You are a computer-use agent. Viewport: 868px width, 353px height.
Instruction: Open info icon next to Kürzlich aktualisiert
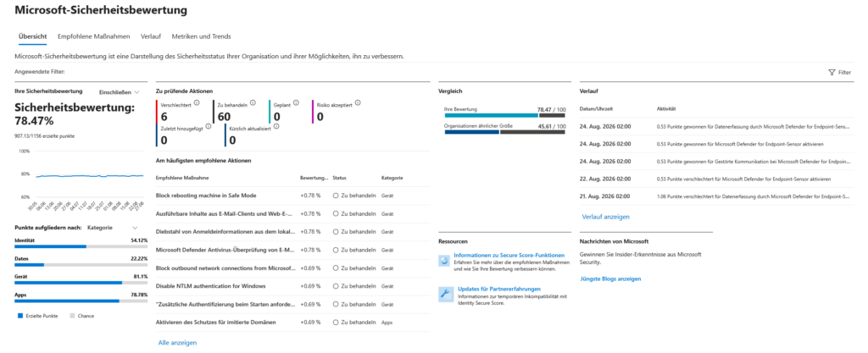[276, 126]
